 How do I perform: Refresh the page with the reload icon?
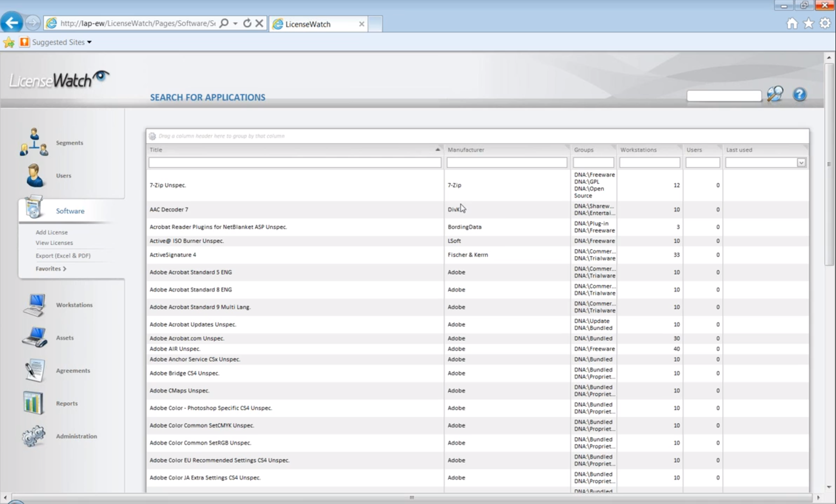247,23
